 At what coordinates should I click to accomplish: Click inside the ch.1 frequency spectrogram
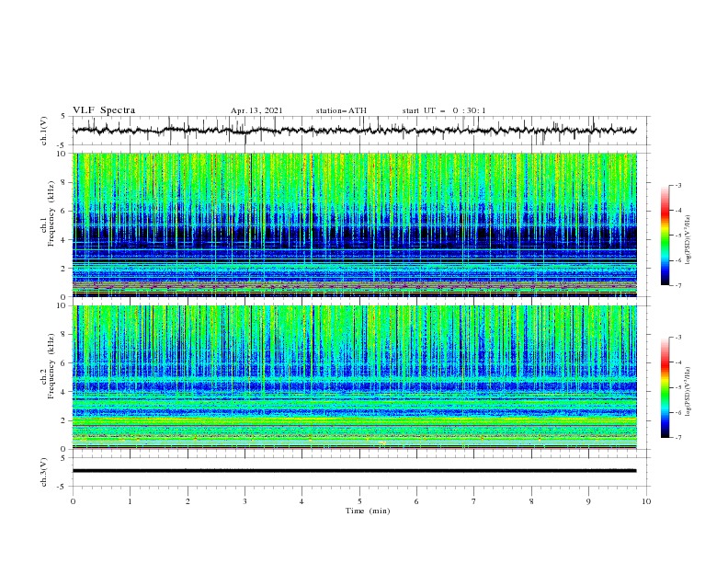(x=354, y=224)
